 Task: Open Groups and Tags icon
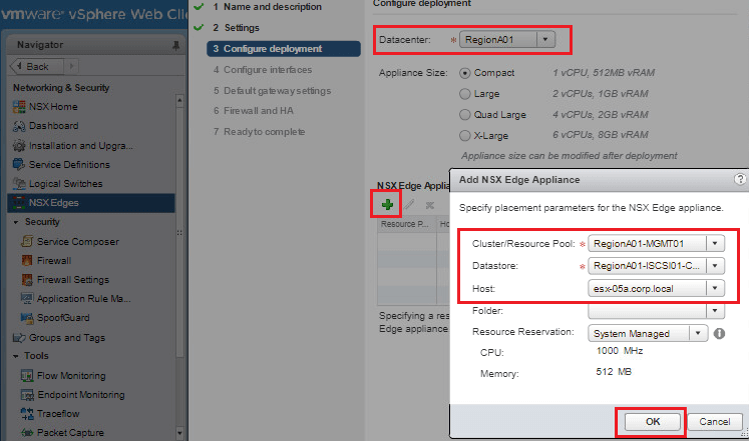click(x=19, y=338)
